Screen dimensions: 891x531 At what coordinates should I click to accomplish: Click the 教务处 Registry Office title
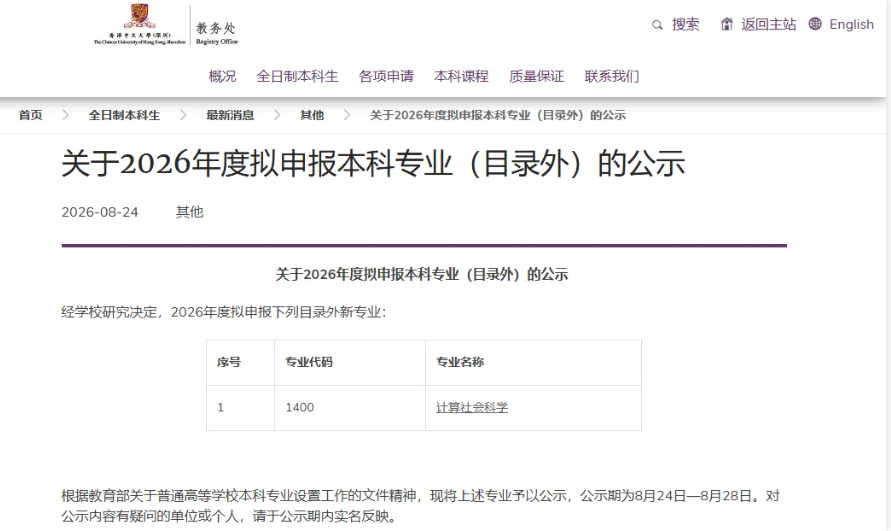(x=216, y=33)
